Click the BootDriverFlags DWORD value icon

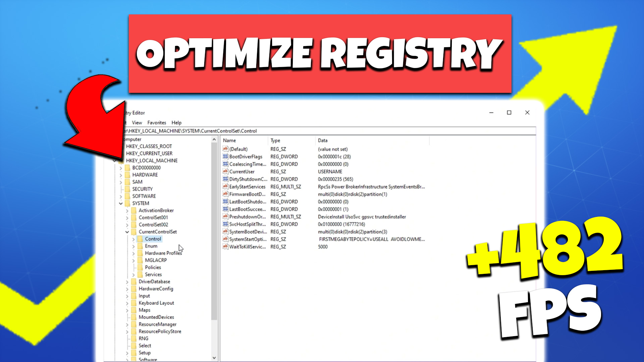coord(225,157)
